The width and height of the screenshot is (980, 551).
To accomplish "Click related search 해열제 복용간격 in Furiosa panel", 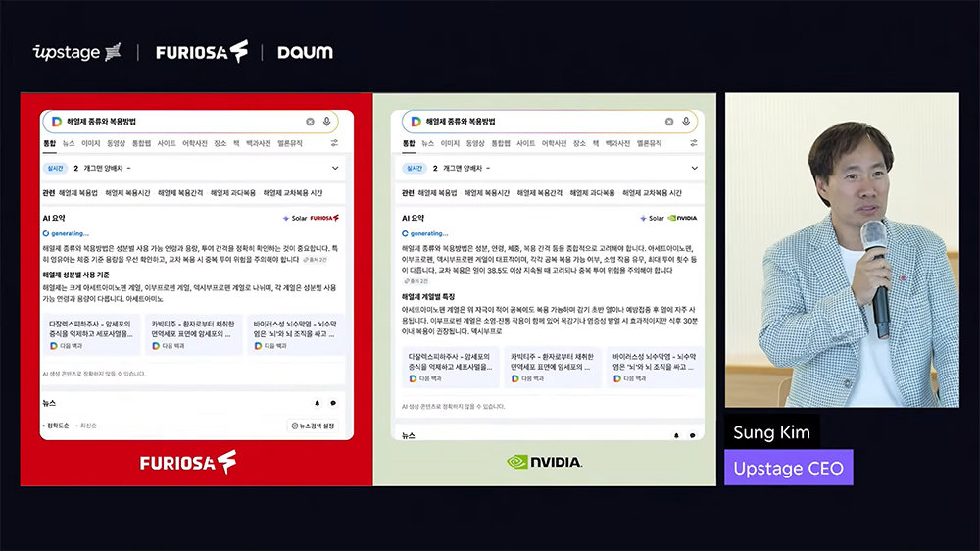I will tap(180, 193).
